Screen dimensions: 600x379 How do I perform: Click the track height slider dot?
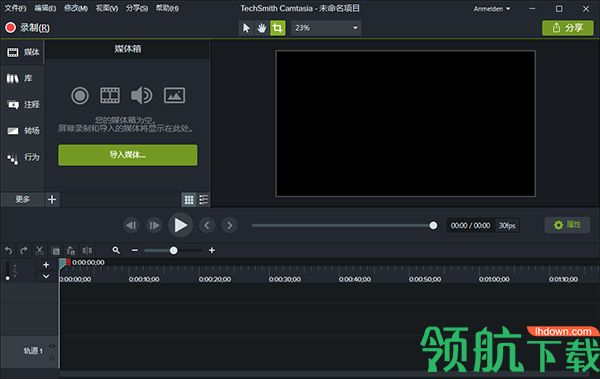tap(8, 278)
